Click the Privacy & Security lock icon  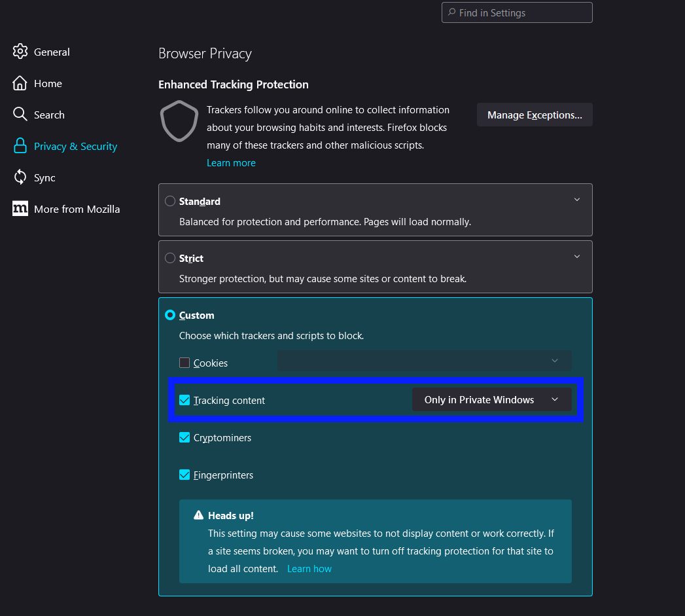[20, 146]
